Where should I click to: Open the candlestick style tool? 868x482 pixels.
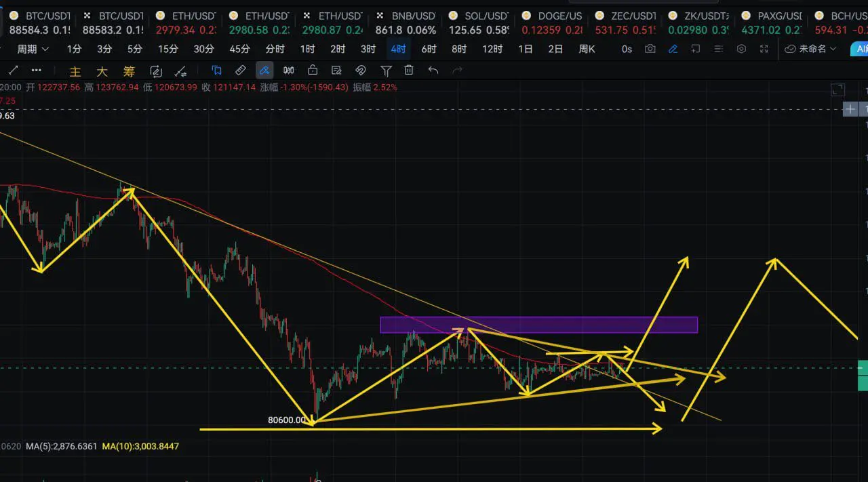[x=289, y=70]
